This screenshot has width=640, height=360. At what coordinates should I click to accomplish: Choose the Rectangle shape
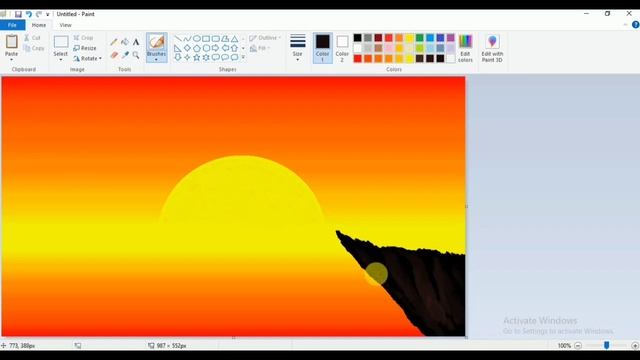click(206, 39)
